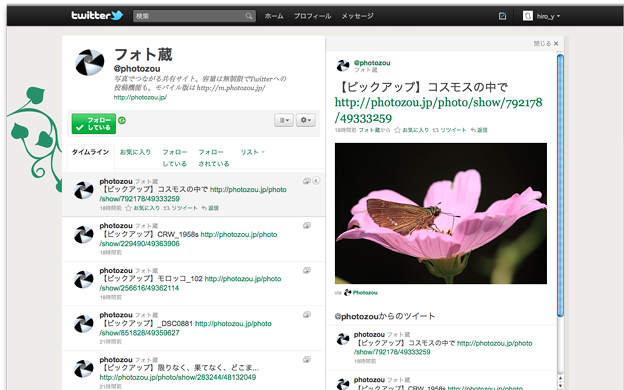Click the avatar of the CRW_1958s timeline tweet
624x390 pixels.
click(84, 235)
